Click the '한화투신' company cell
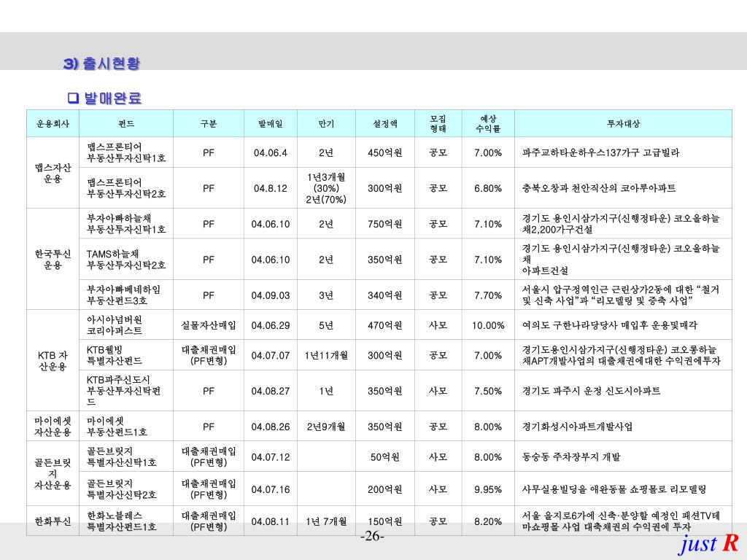747x560 pixels. [x=53, y=521]
